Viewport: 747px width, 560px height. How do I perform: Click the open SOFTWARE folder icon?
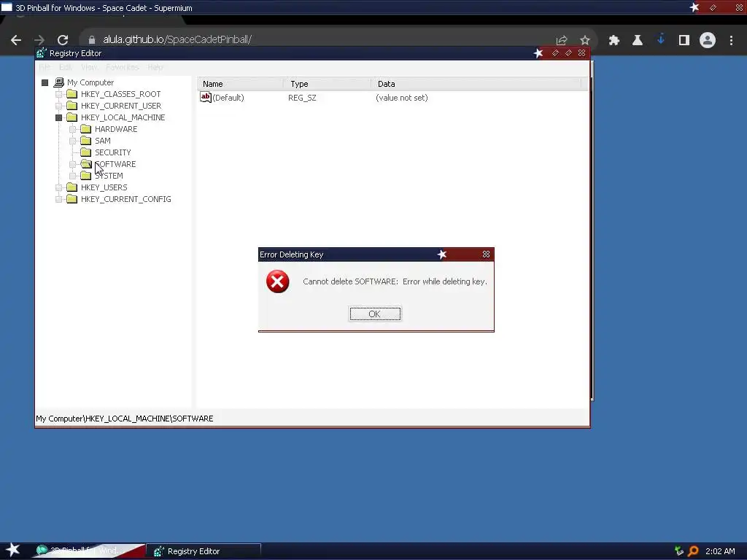coord(86,164)
